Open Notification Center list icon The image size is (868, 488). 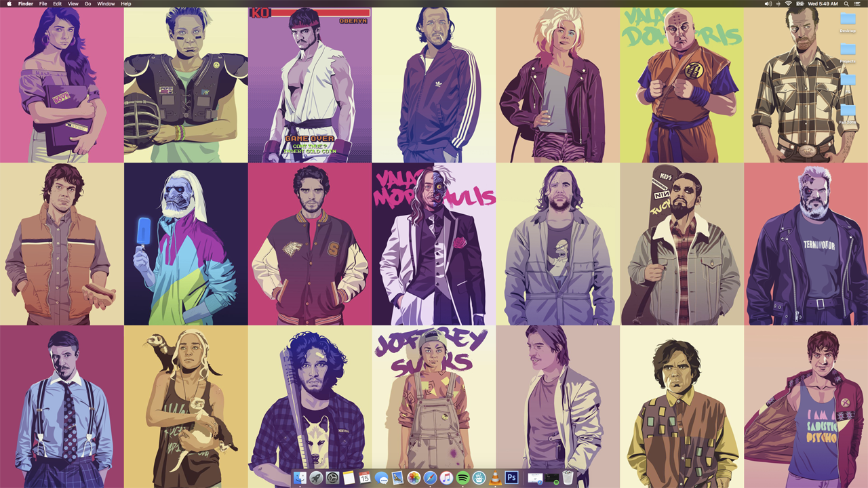857,3
